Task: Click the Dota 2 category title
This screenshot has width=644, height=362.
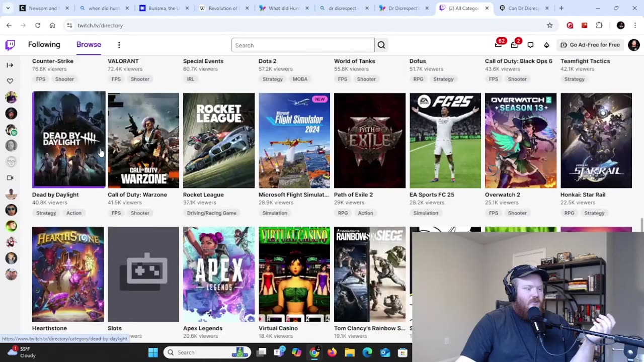Action: pyautogui.click(x=267, y=61)
